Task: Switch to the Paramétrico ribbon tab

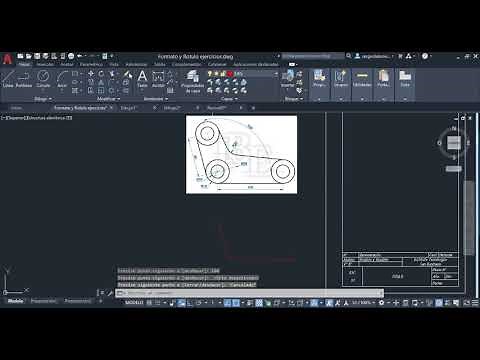Action: click(91, 64)
